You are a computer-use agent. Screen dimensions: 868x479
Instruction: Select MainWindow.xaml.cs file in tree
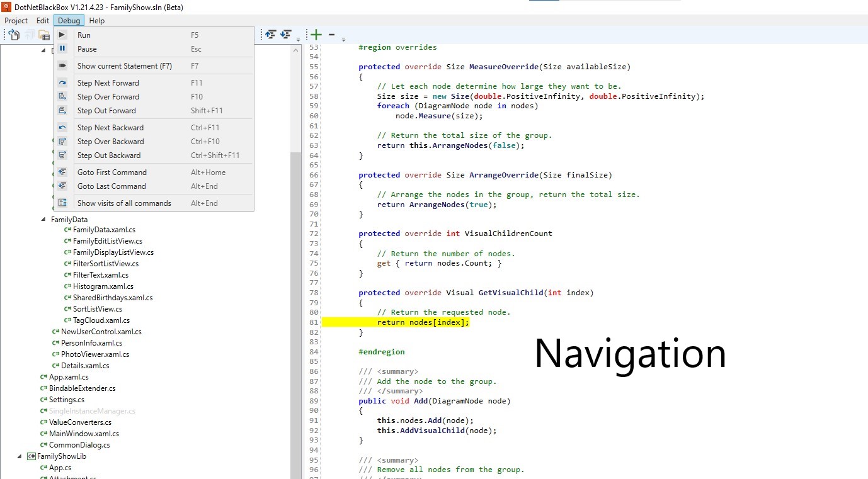coord(84,434)
